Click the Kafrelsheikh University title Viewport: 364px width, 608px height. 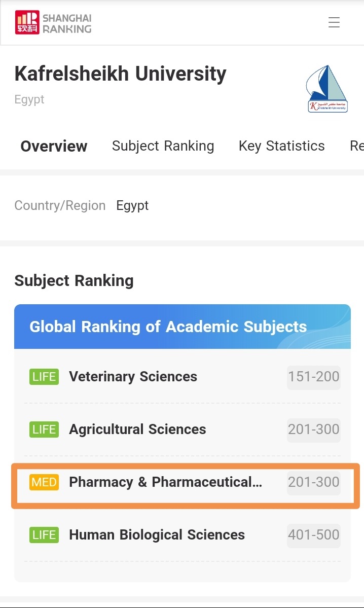pyautogui.click(x=120, y=74)
